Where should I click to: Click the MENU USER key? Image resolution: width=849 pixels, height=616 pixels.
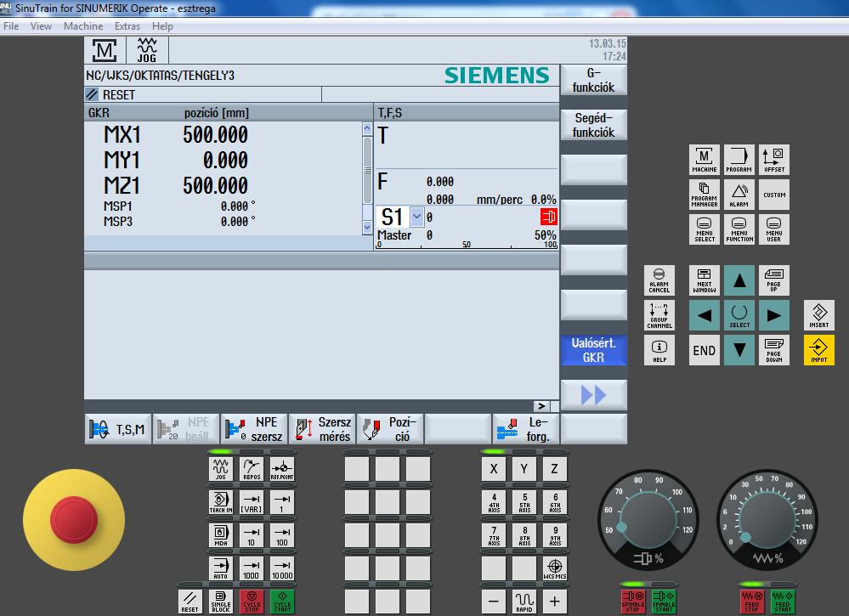(x=773, y=229)
